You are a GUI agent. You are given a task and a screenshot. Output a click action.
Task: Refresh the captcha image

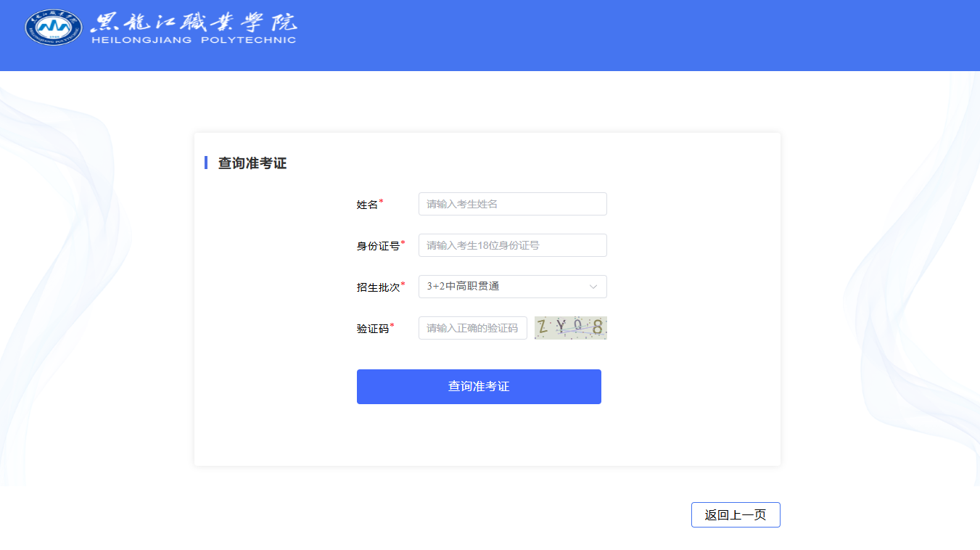click(x=570, y=328)
